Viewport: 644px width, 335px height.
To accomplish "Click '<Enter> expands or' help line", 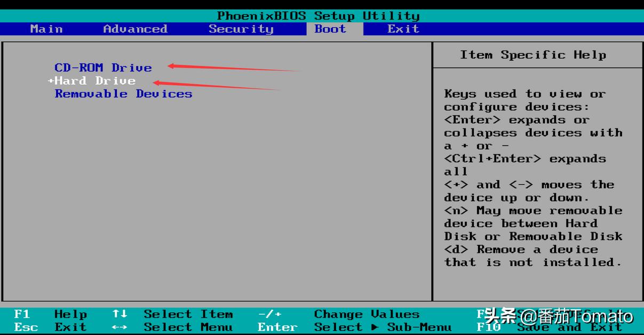I will tap(516, 120).
